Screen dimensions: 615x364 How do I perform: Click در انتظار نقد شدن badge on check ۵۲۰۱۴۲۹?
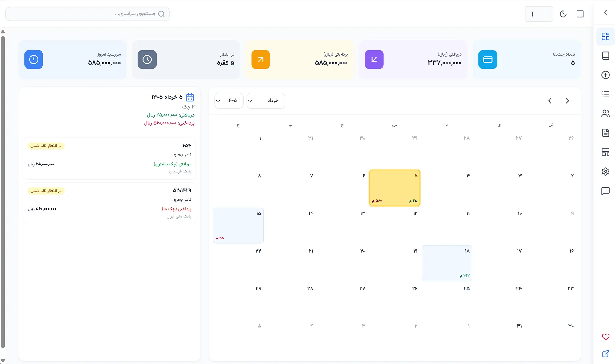pyautogui.click(x=46, y=191)
